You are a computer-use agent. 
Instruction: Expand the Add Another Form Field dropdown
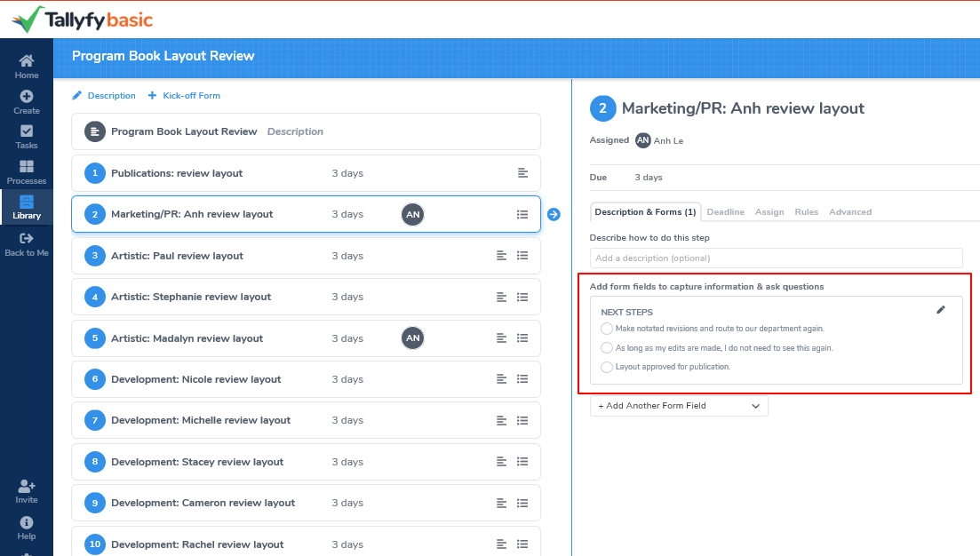pos(679,405)
